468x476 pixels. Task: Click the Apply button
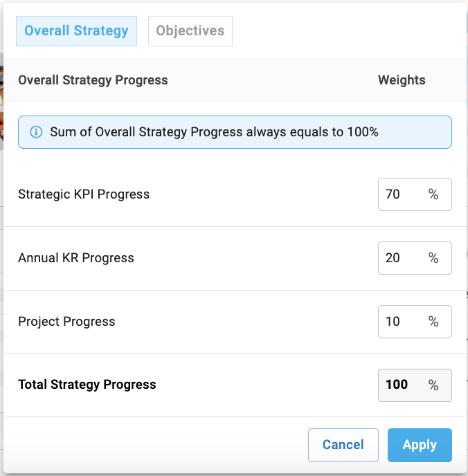pos(420,445)
